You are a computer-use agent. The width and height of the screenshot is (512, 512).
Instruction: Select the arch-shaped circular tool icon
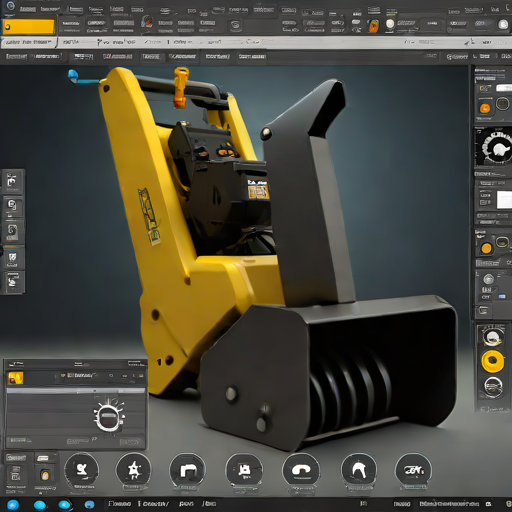(x=359, y=470)
